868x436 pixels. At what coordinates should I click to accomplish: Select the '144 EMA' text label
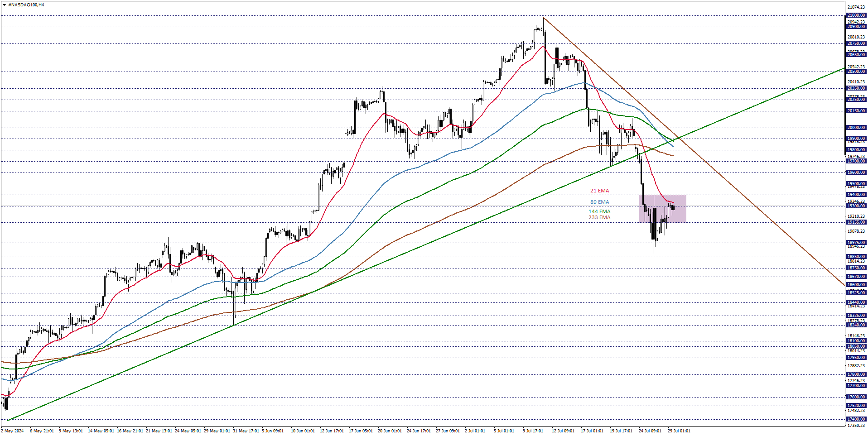pyautogui.click(x=599, y=212)
